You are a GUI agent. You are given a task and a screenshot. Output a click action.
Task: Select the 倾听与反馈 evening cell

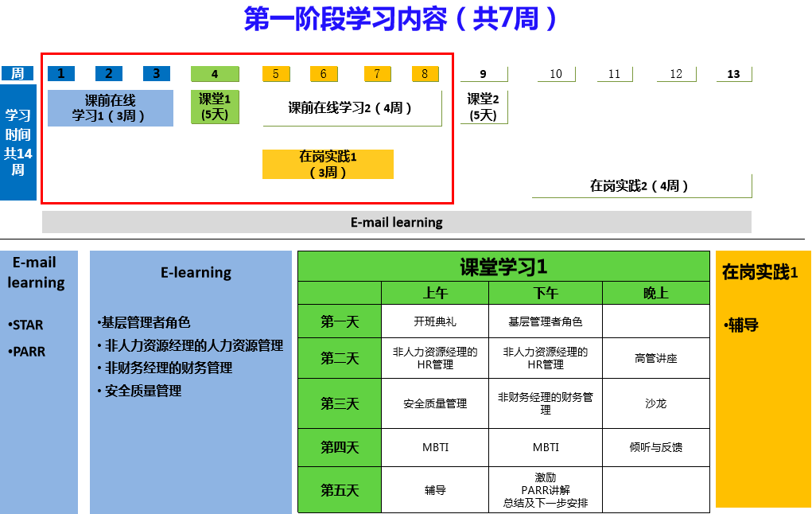[655, 447]
